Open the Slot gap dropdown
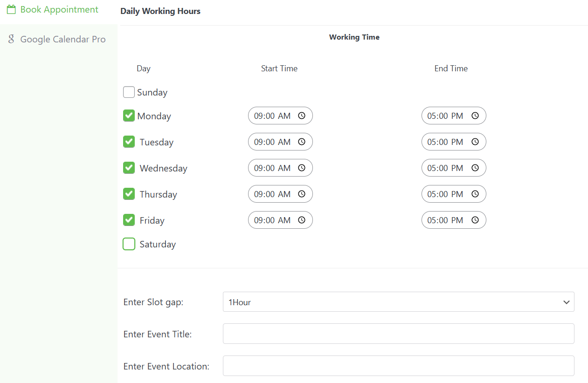Viewport: 588px width, 383px height. pyautogui.click(x=398, y=302)
